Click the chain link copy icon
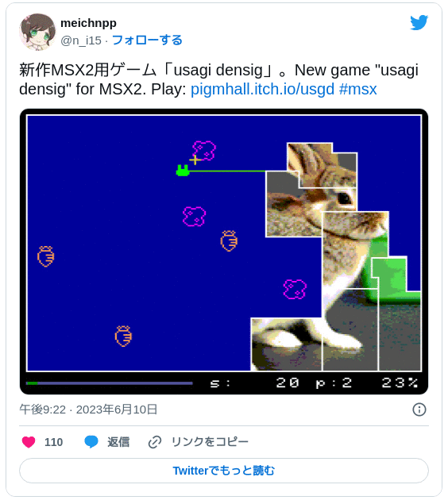 [x=155, y=442]
